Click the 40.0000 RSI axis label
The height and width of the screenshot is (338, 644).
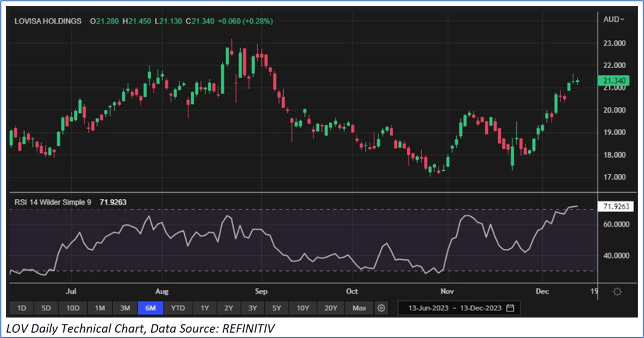[616, 256]
